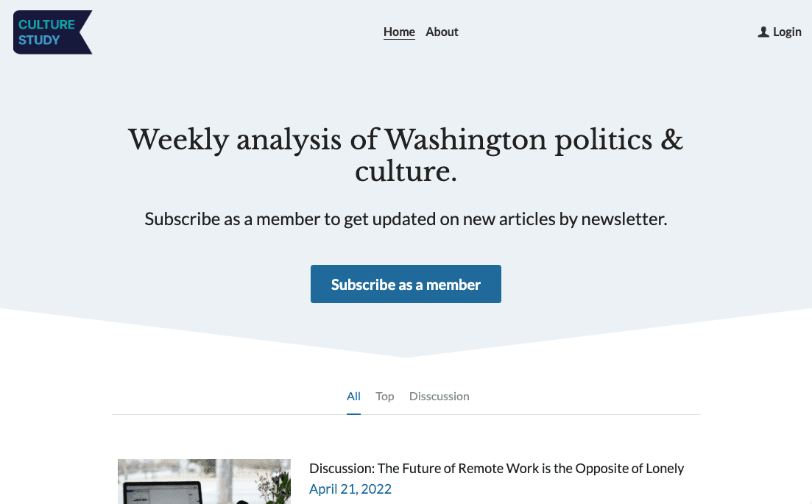Click the Culture Study logo
Screen dimensions: 812x504
click(52, 32)
